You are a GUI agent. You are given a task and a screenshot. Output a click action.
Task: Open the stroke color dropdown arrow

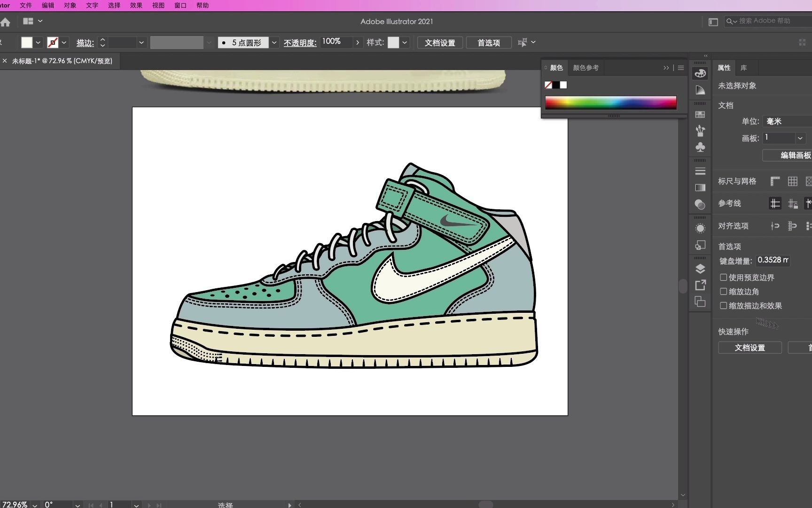pos(64,43)
